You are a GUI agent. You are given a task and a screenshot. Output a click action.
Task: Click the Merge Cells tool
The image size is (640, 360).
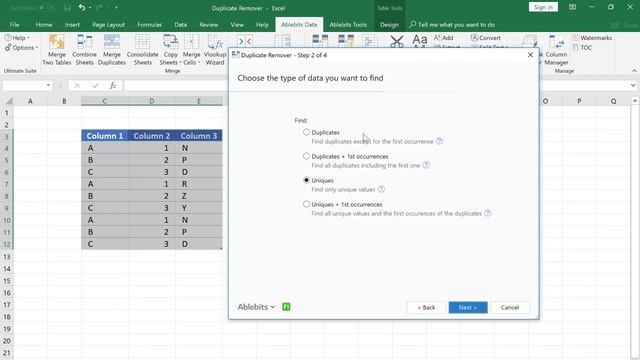pos(191,50)
